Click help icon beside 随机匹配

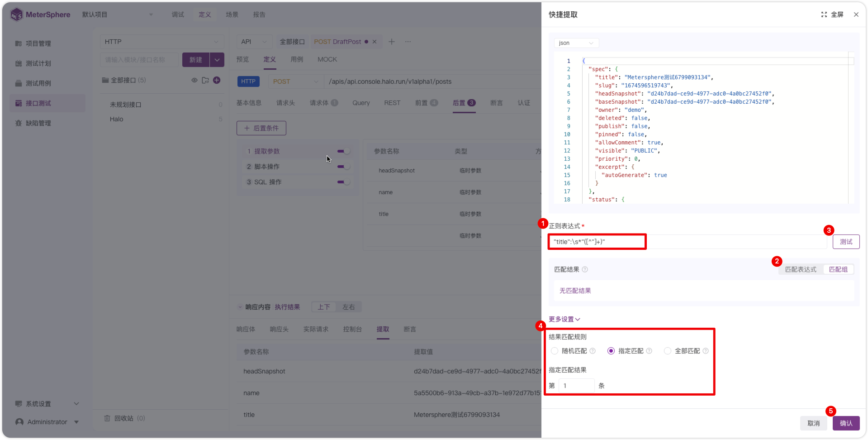pyautogui.click(x=593, y=351)
